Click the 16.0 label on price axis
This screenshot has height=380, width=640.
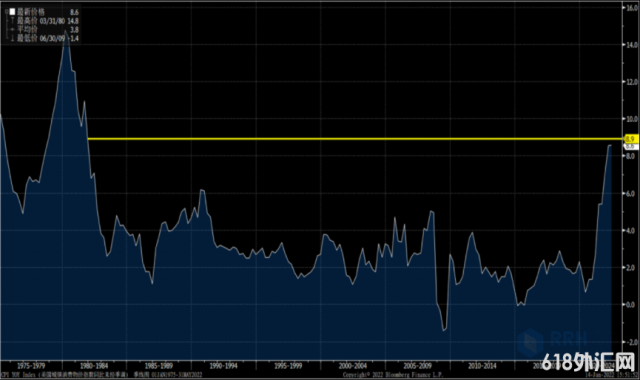tap(631, 8)
